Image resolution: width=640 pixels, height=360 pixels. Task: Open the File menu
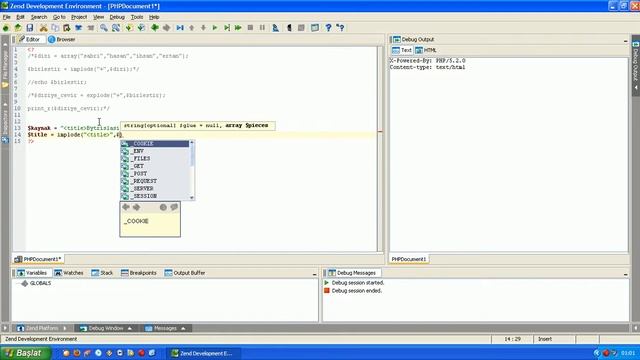pos(7,17)
